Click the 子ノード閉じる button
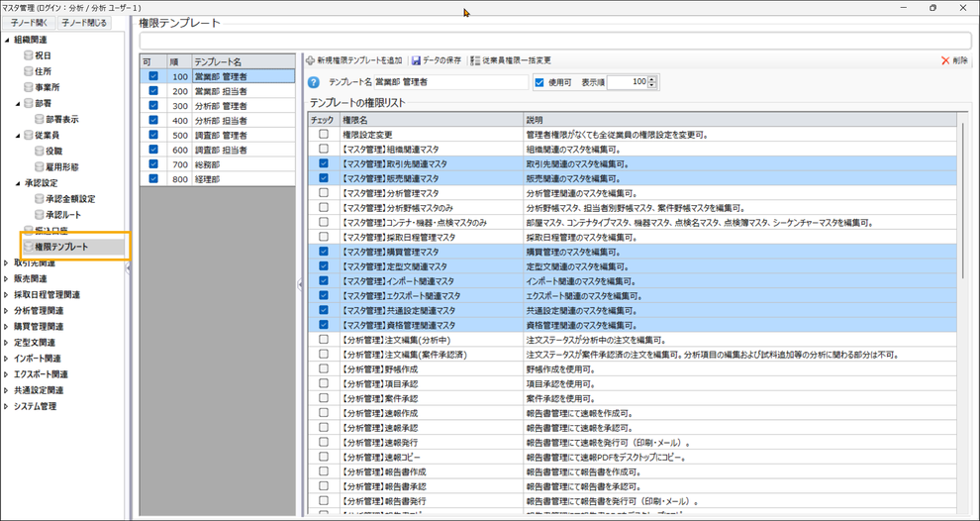980x521 pixels. (85, 23)
